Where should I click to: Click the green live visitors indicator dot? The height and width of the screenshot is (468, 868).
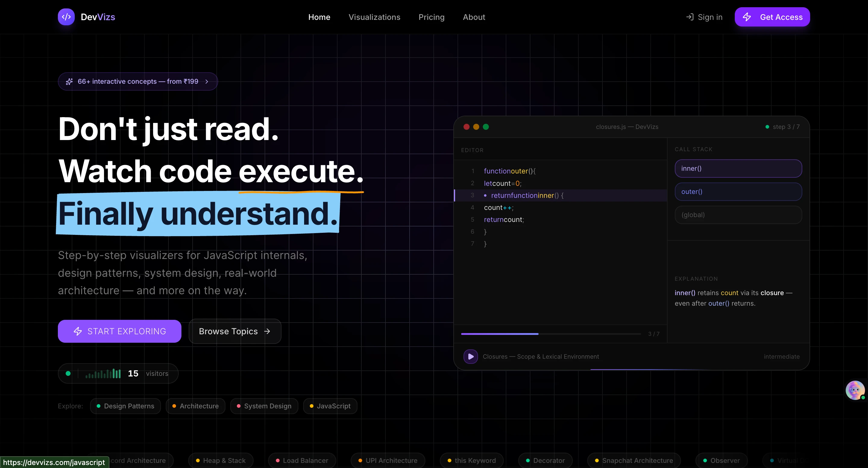(x=68, y=373)
